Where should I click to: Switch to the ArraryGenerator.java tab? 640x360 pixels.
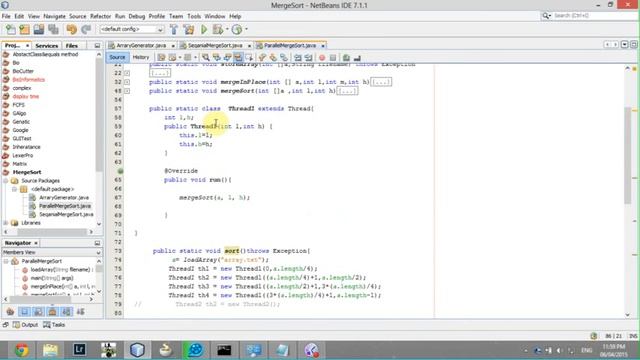[141, 45]
